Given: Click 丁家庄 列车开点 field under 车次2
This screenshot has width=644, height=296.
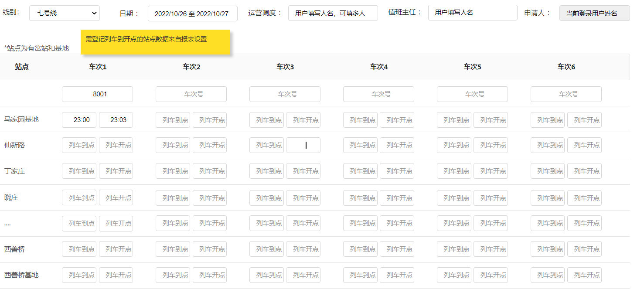Looking at the screenshot, I should (210, 171).
